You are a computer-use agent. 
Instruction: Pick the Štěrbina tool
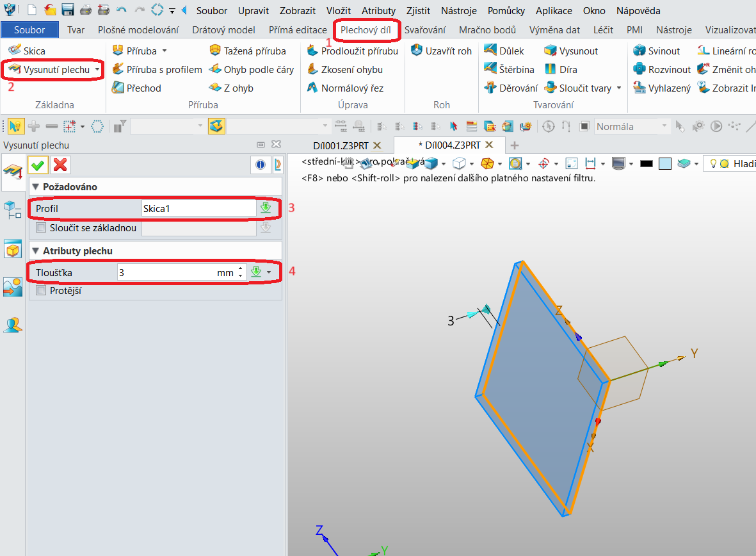(x=510, y=69)
